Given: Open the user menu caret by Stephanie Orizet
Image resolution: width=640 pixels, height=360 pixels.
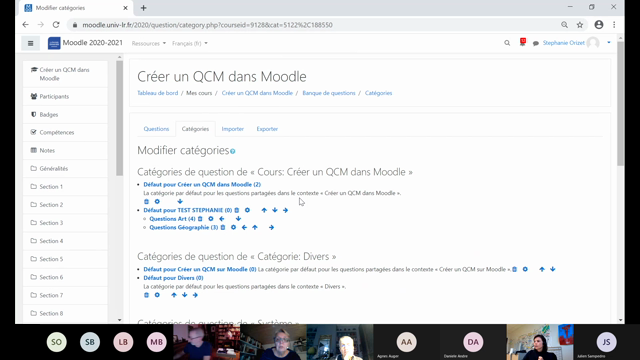Looking at the screenshot, I should click(609, 43).
